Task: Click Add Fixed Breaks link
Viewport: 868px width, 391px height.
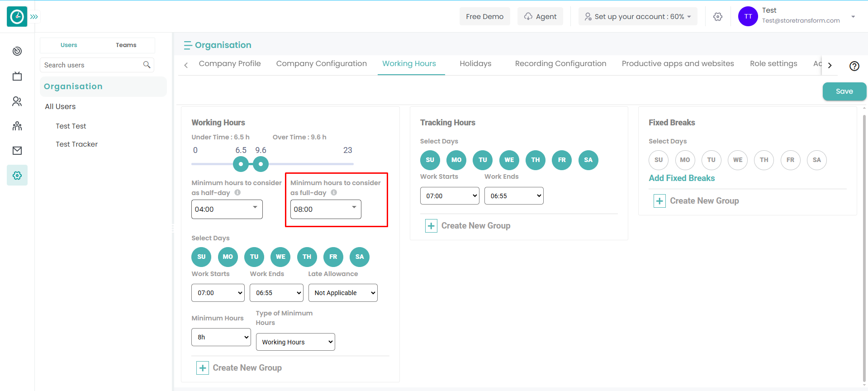Action: coord(682,178)
